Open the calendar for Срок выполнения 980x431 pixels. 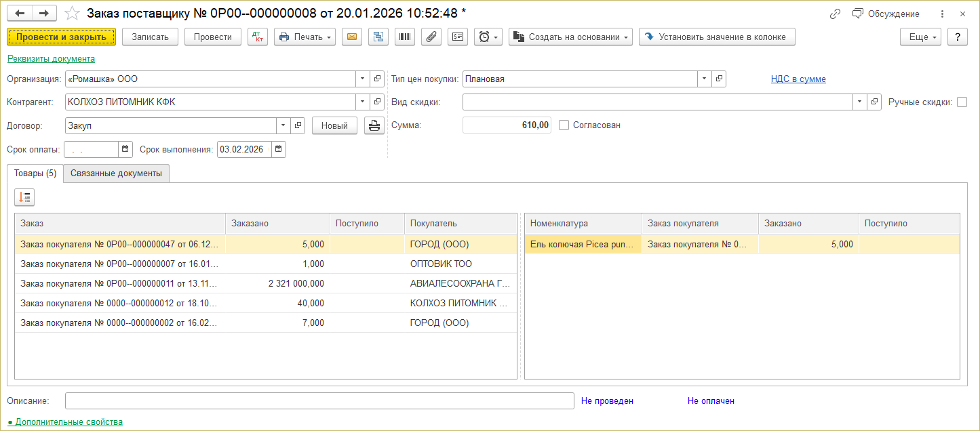pos(279,149)
